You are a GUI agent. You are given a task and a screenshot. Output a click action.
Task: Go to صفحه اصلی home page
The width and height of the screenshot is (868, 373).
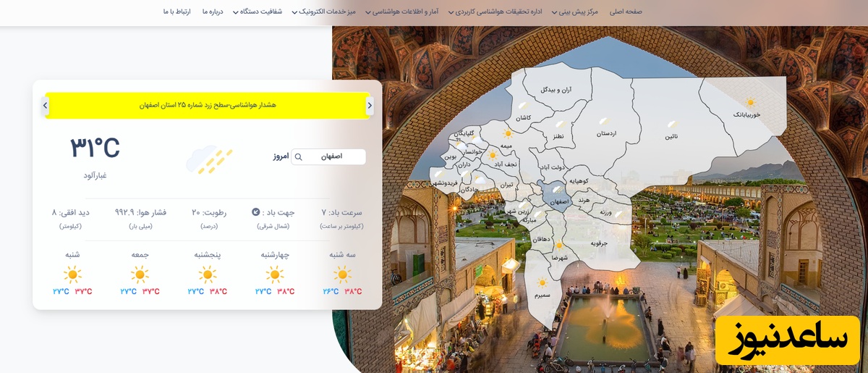(x=626, y=12)
